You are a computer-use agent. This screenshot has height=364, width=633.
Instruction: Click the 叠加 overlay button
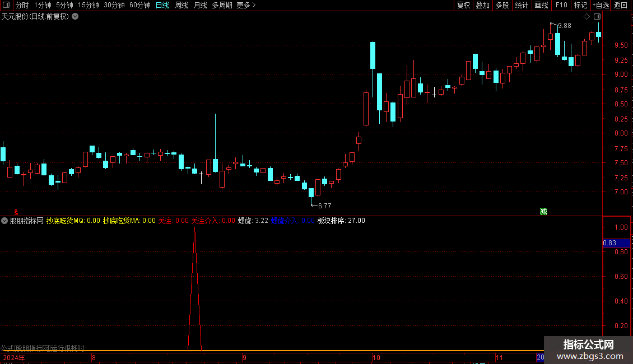[x=482, y=5]
